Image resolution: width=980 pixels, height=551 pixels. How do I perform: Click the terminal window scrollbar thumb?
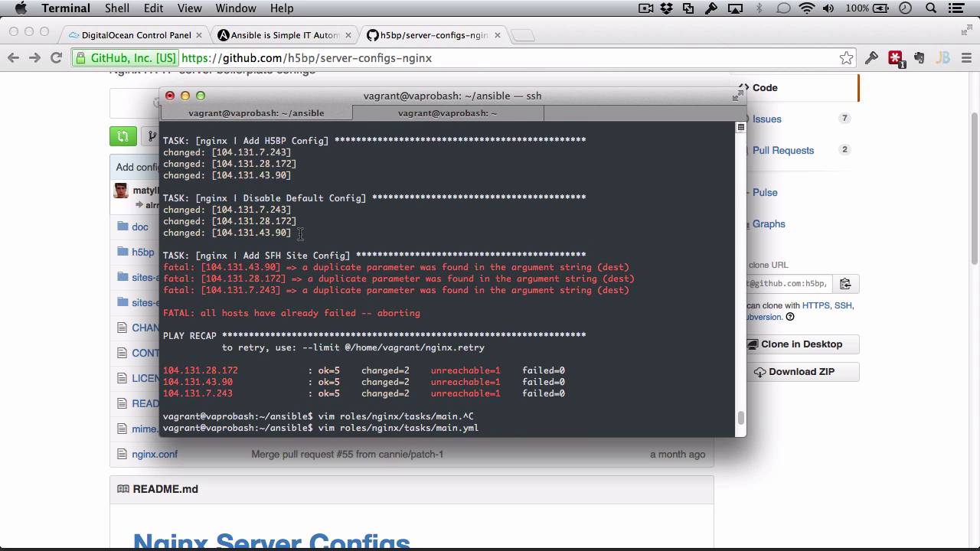[740, 418]
